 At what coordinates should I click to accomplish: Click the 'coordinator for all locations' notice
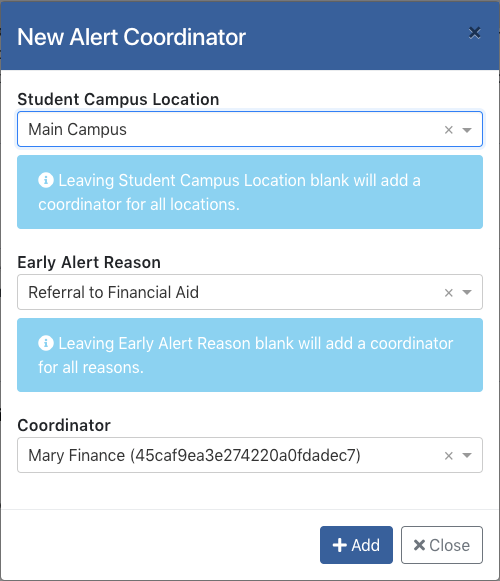click(x=250, y=192)
